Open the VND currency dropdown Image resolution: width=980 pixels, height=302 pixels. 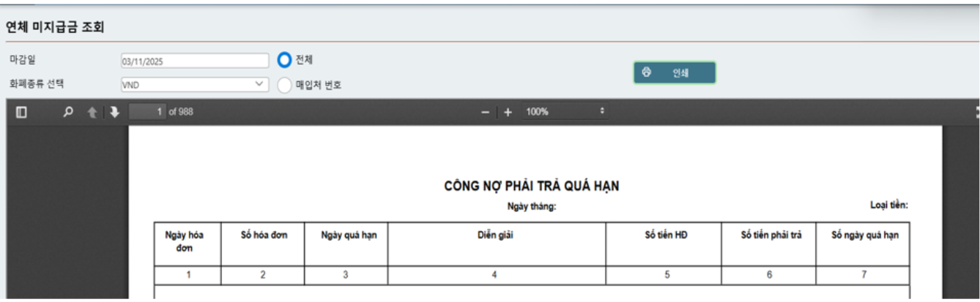[195, 85]
